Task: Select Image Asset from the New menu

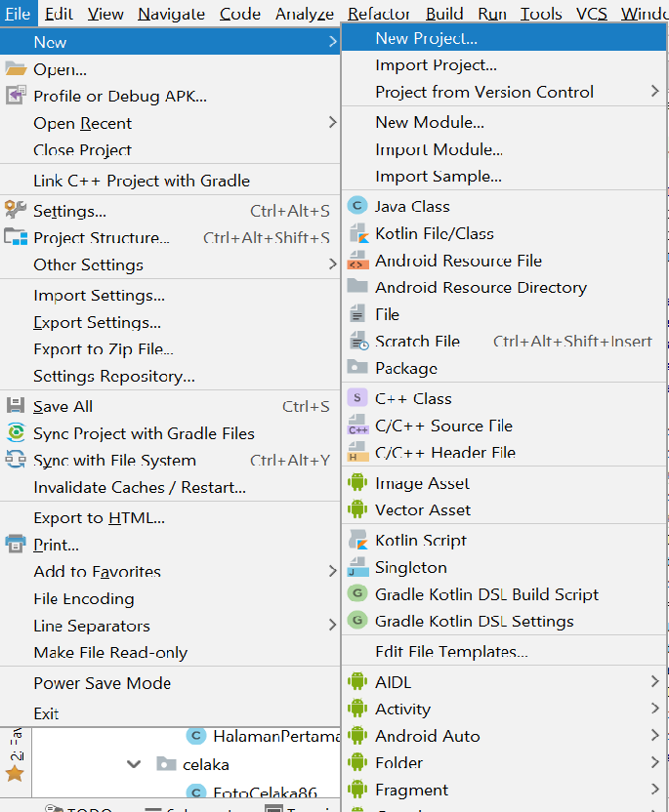Action: click(x=420, y=482)
